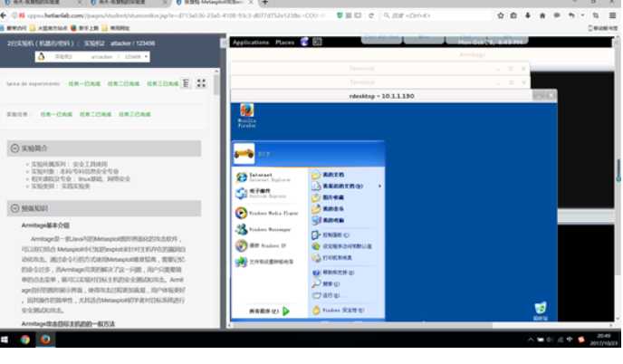The width and height of the screenshot is (623, 364).
Task: Toggle fullscreen icon in experiment panel
Action: 201,83
